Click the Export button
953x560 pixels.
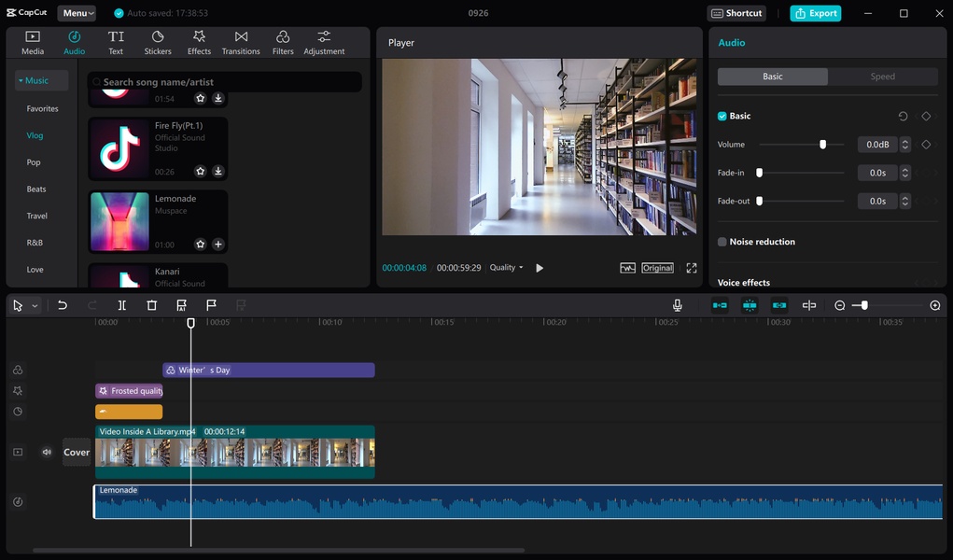pos(815,13)
